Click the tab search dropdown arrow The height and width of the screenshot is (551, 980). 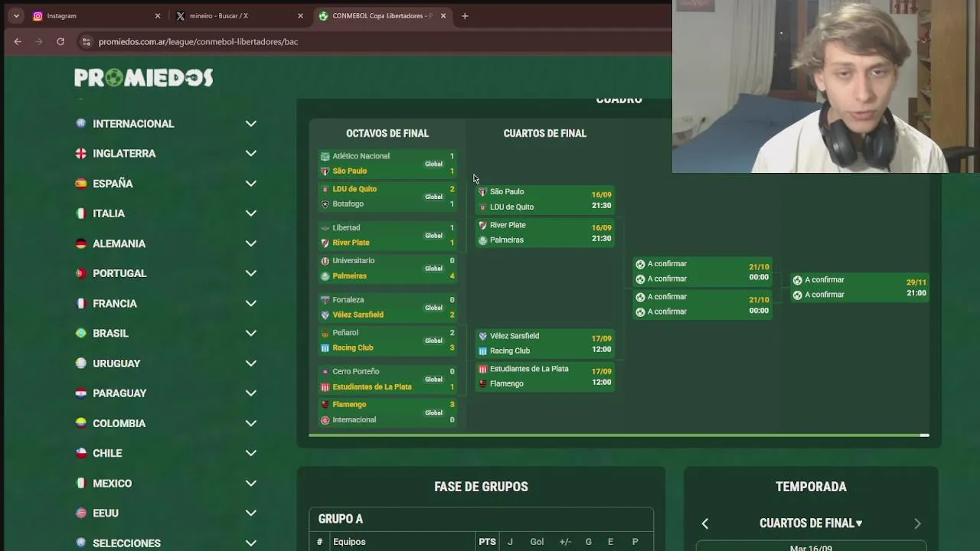16,15
